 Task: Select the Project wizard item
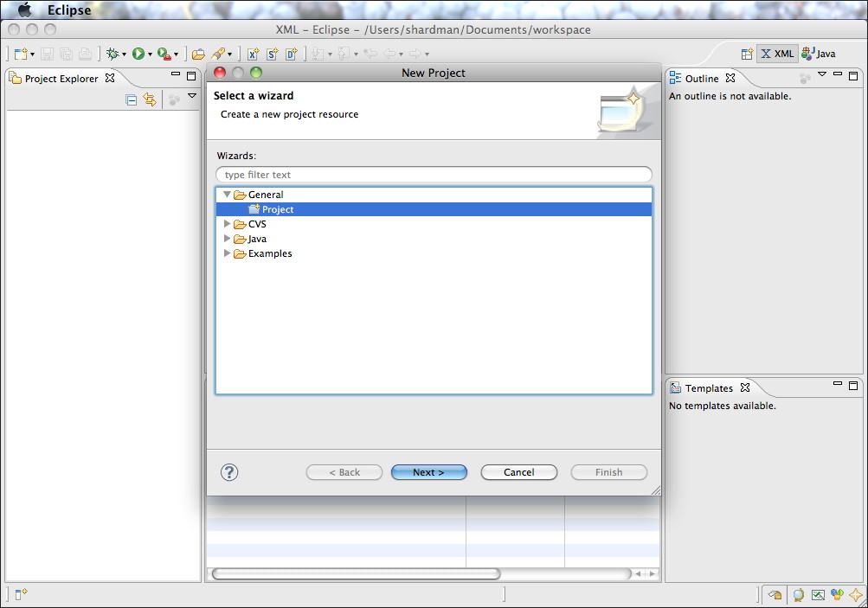(x=434, y=209)
